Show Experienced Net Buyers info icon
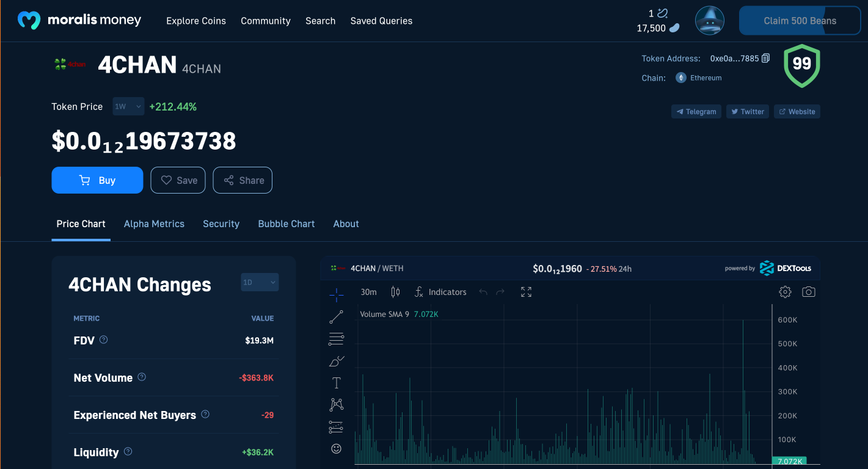The height and width of the screenshot is (469, 868). point(205,414)
